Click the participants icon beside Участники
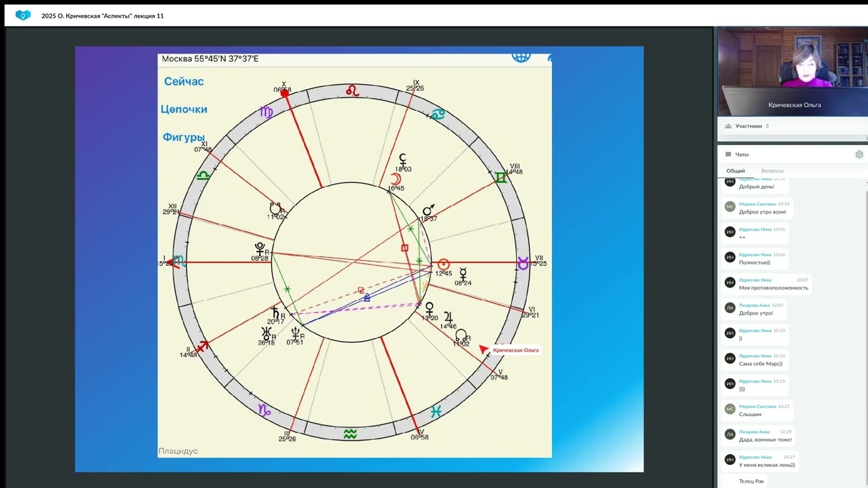This screenshot has width=868, height=488. coord(728,126)
